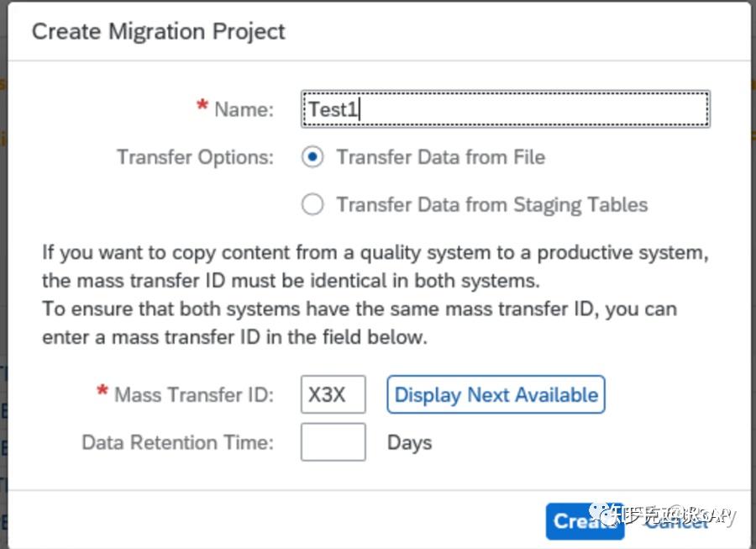
Task: Click the Mass Transfer ID label
Action: [194, 394]
